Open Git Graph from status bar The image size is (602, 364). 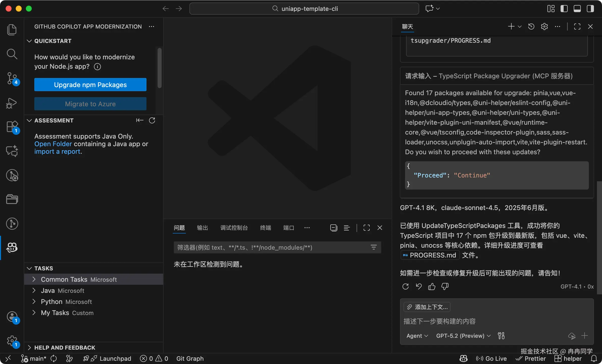(x=190, y=358)
